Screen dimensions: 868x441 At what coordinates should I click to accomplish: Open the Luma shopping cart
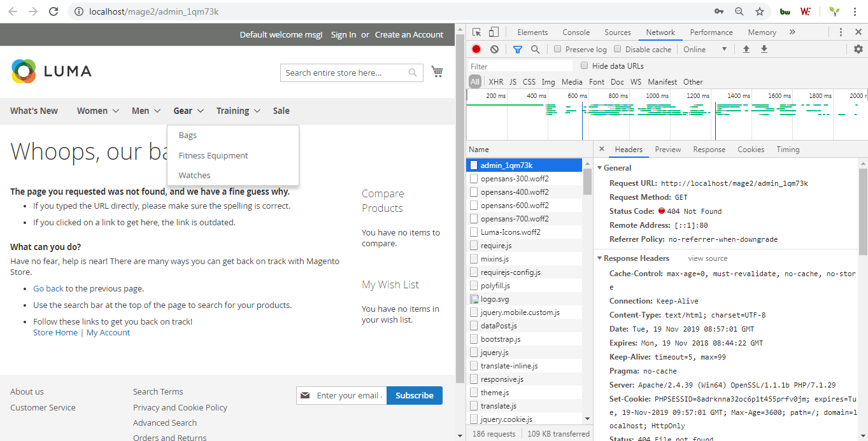438,72
